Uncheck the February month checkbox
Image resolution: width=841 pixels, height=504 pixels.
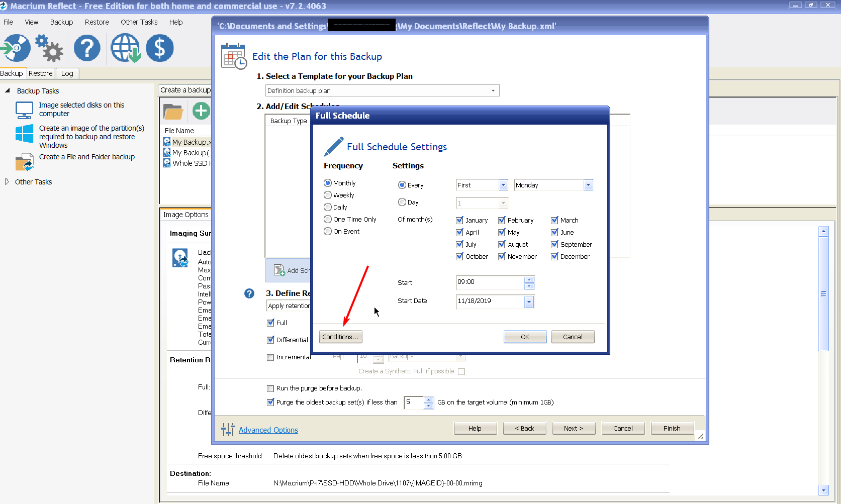502,221
